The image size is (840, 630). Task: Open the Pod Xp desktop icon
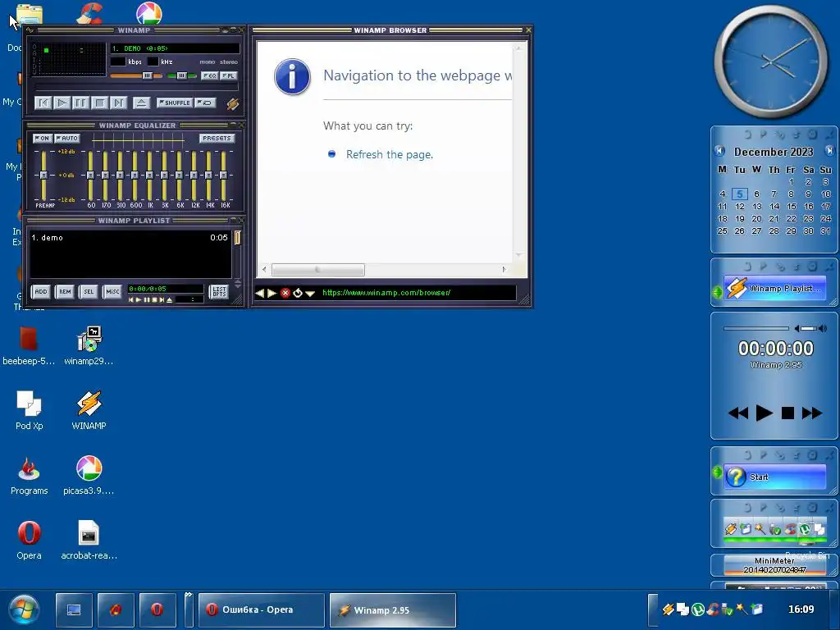click(29, 410)
